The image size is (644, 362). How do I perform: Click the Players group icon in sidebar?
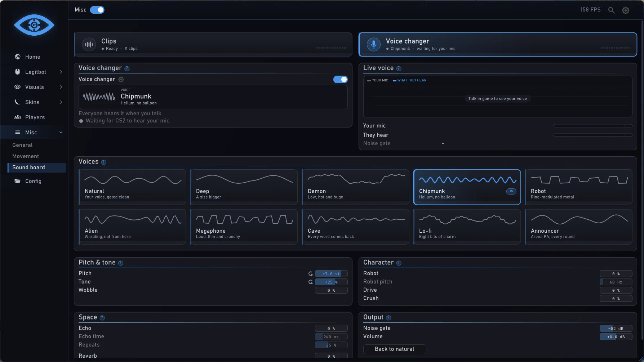tap(17, 117)
